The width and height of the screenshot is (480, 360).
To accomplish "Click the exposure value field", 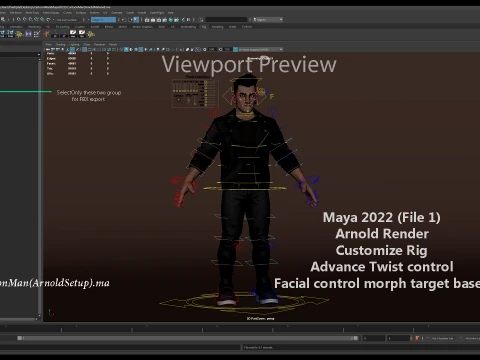I will [x=212, y=49].
